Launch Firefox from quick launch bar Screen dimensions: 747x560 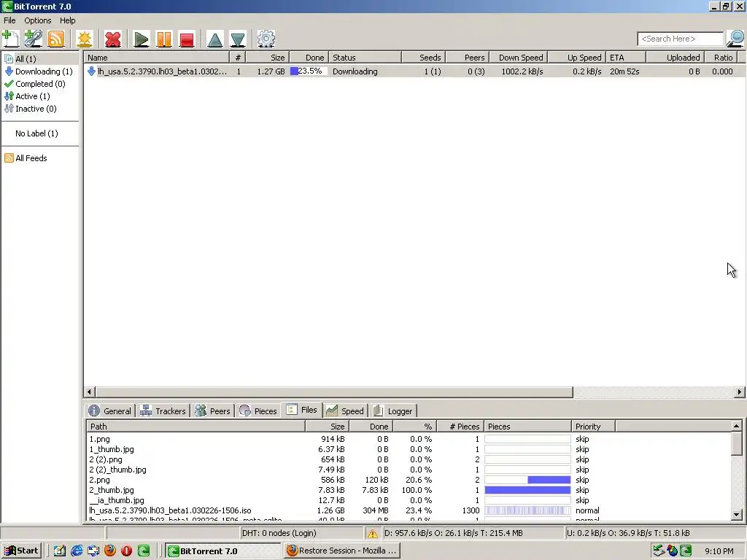[x=110, y=551]
